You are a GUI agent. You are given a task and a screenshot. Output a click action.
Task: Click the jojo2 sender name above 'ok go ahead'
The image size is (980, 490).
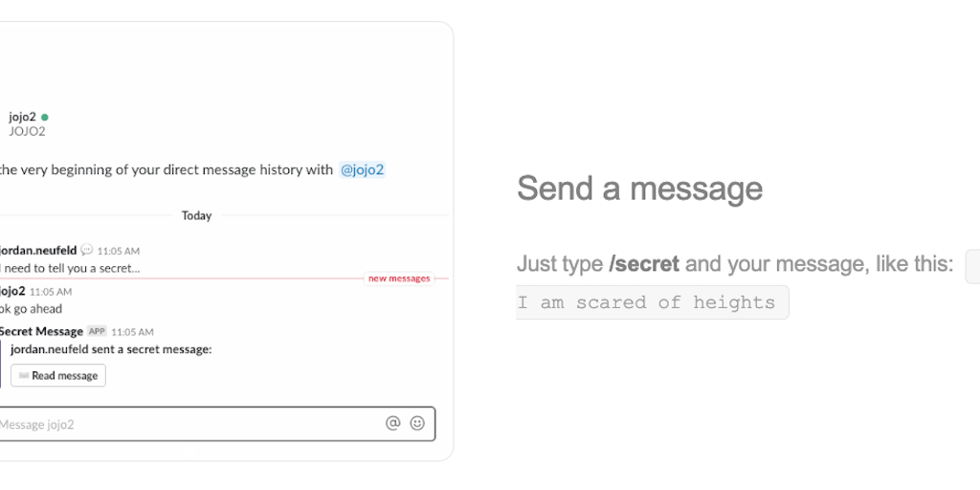12,291
